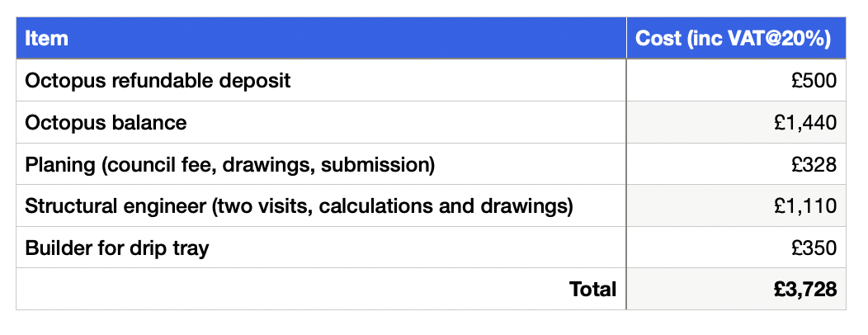
Task: Select the £1,110 cost cell
Action: click(x=736, y=205)
